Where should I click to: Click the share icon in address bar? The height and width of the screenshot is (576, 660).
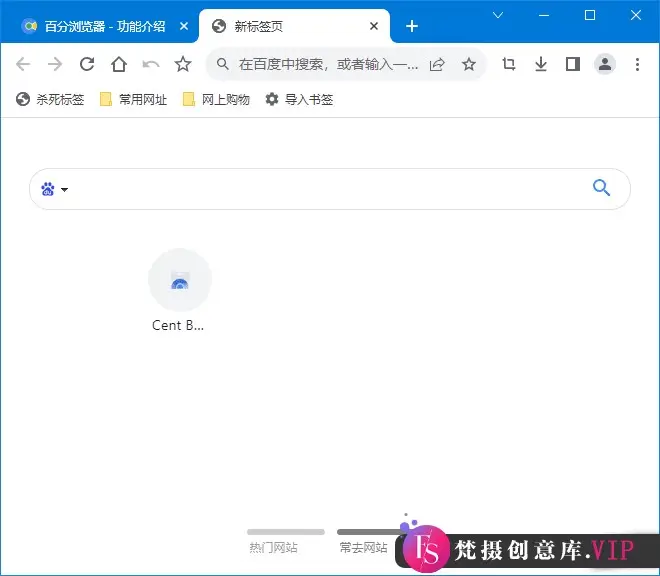(437, 64)
